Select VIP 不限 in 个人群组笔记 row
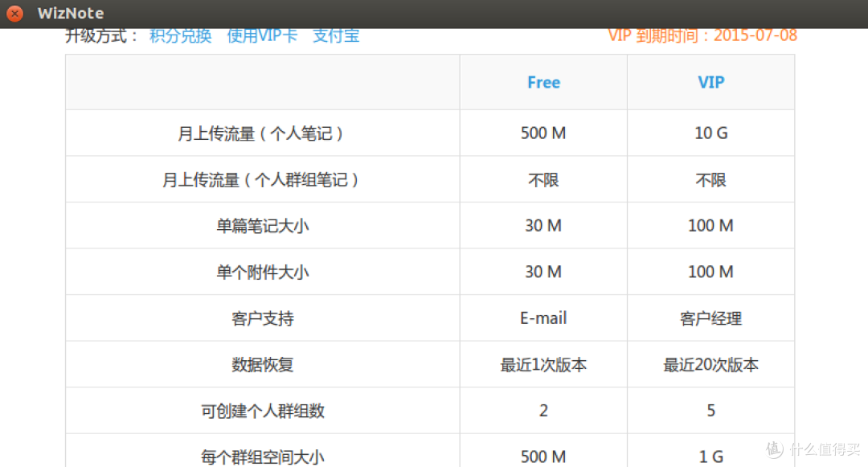 710,180
